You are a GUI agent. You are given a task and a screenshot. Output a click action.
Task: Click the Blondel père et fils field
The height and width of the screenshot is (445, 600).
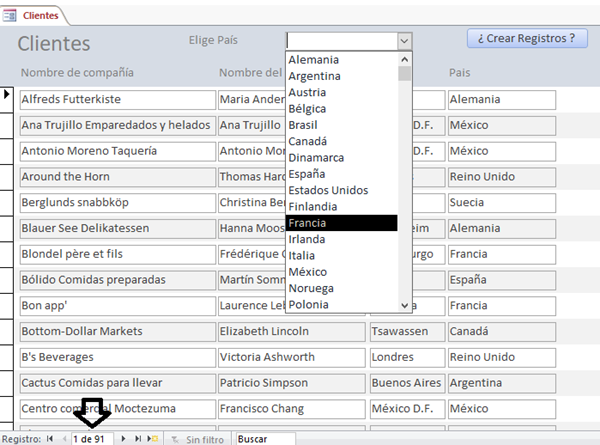[x=117, y=254]
